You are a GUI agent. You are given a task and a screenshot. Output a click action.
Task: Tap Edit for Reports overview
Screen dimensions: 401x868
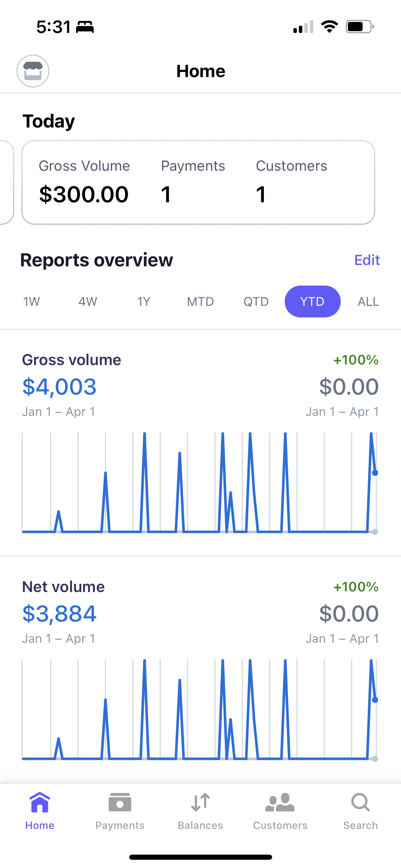pos(367,260)
